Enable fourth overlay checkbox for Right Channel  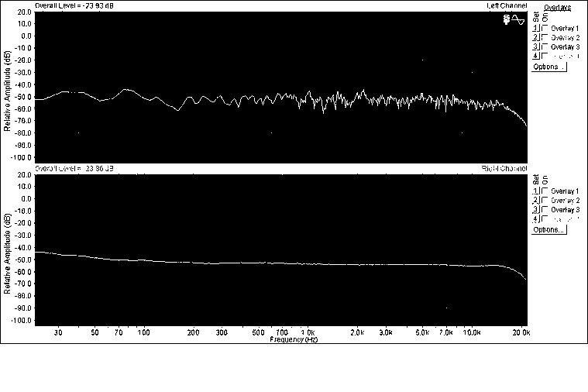[545, 219]
